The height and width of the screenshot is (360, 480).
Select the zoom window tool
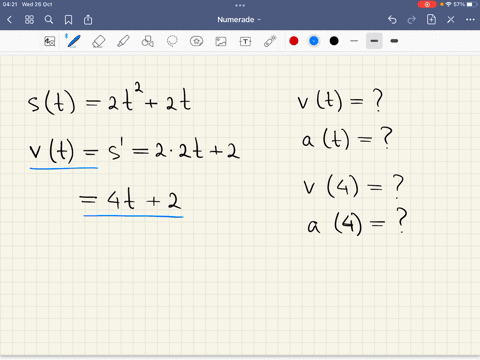pos(50,41)
